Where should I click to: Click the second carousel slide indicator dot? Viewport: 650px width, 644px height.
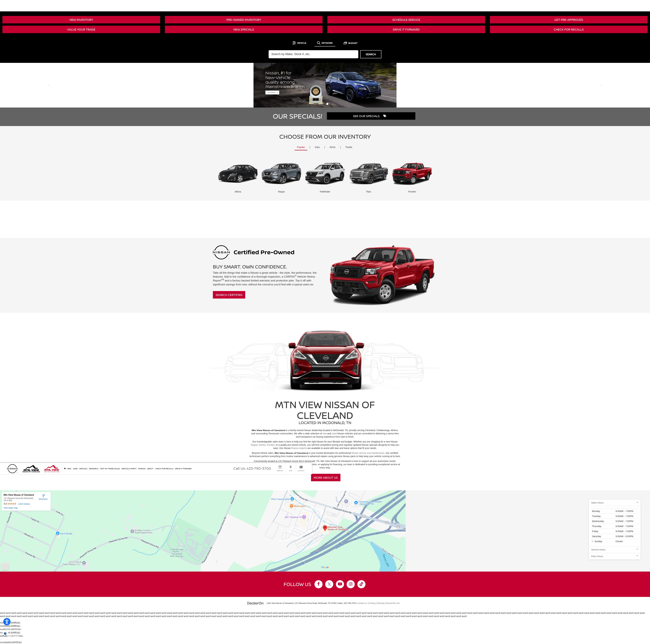[x=327, y=104]
